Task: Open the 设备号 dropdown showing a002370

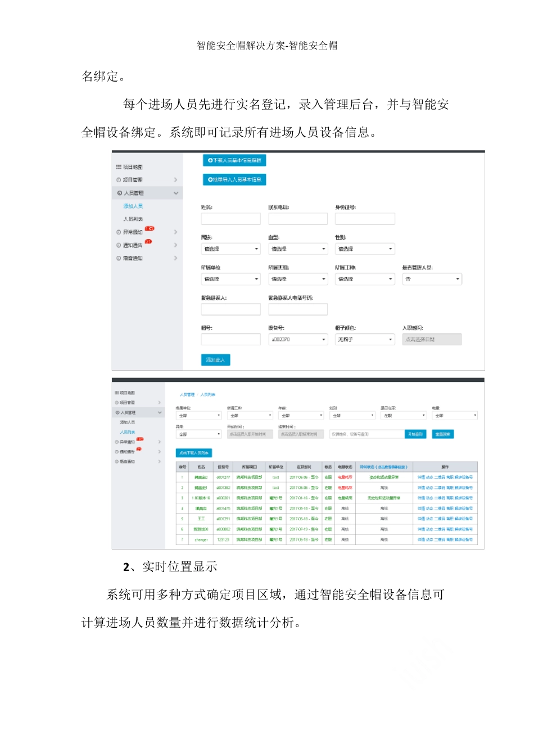Action: [x=298, y=339]
